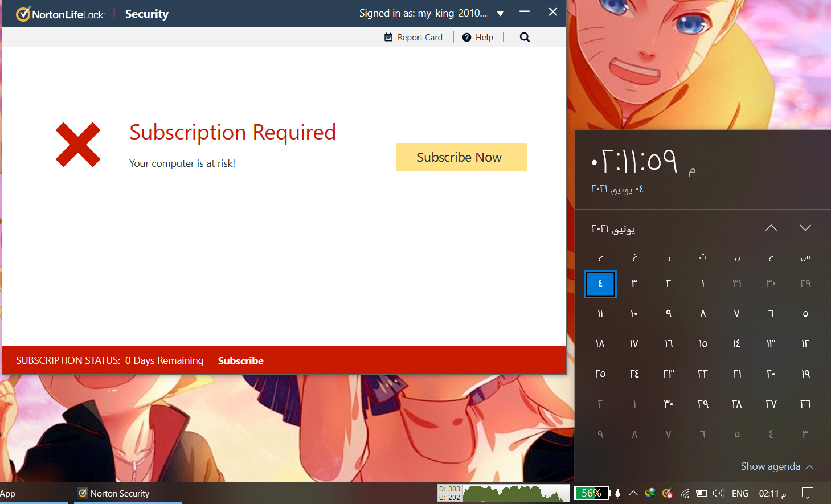Click the red X risk status icon
This screenshot has width=831, height=504.
(78, 145)
